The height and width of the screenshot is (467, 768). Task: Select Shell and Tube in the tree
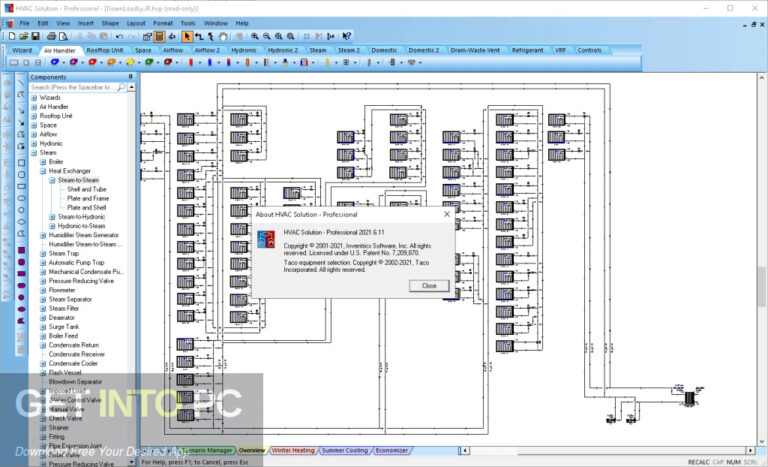pyautogui.click(x=87, y=189)
